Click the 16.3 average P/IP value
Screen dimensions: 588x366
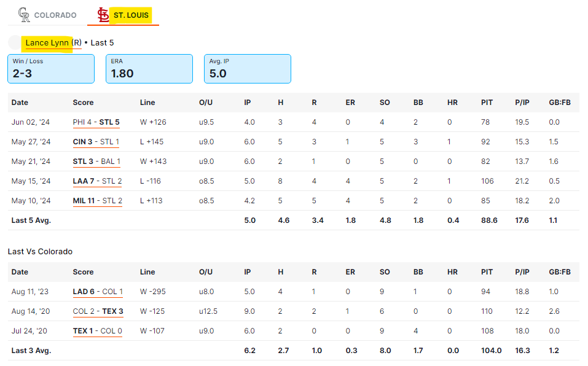[522, 351]
